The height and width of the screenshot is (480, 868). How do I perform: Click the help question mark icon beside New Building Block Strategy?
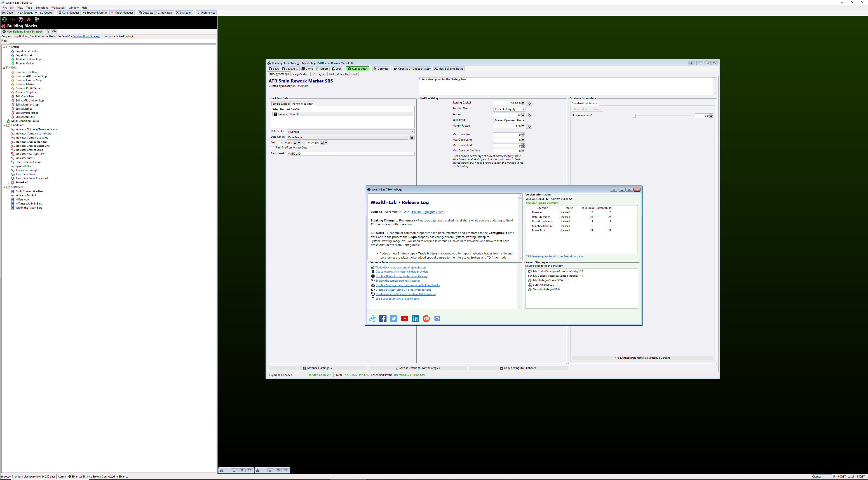[x=54, y=32]
